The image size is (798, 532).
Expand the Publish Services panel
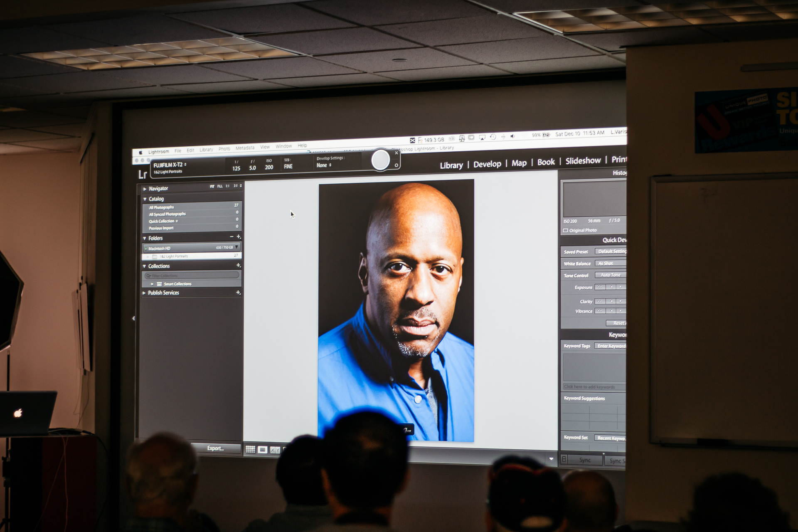144,293
